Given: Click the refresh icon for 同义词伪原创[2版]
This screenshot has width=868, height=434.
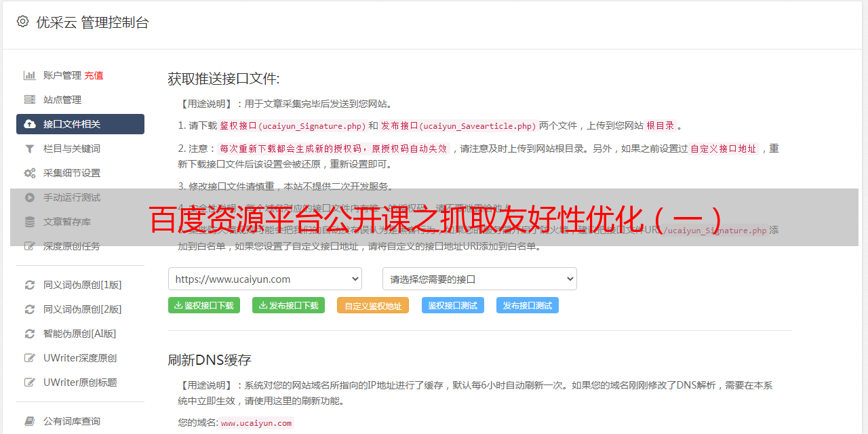Looking at the screenshot, I should click(30, 309).
